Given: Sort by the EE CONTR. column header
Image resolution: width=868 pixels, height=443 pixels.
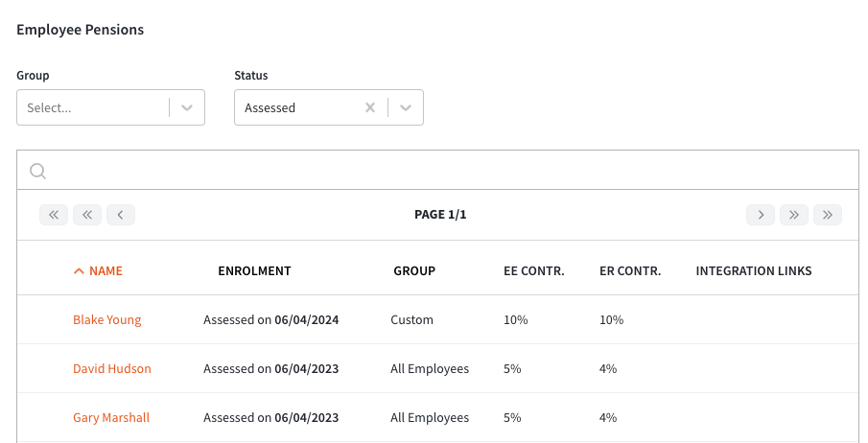Looking at the screenshot, I should point(534,270).
